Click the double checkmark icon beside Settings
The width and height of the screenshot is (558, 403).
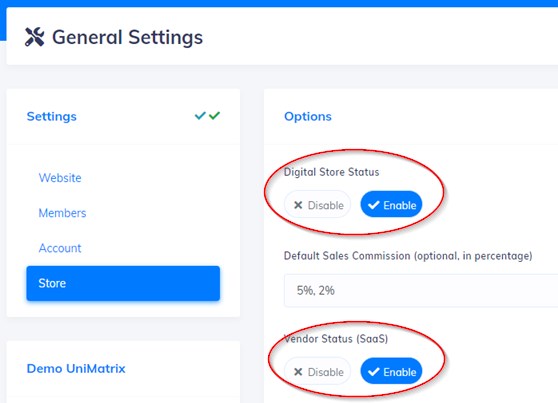coord(207,116)
